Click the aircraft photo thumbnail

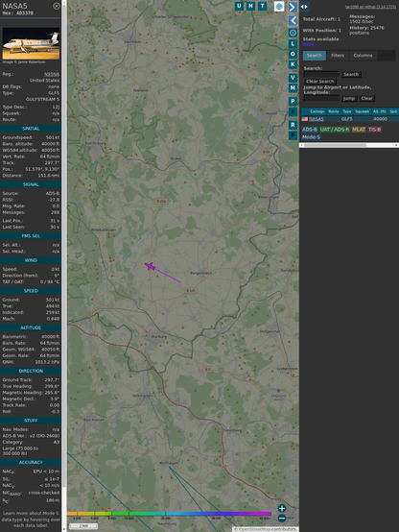tap(31, 44)
